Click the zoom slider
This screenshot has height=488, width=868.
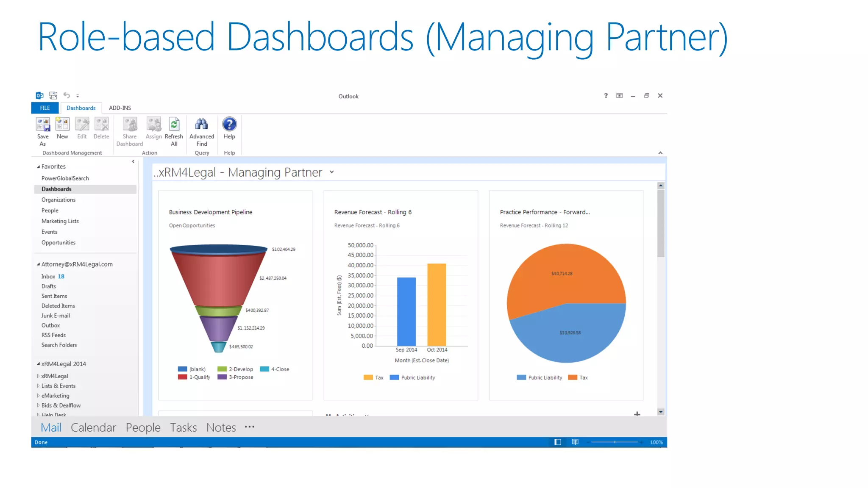(615, 442)
